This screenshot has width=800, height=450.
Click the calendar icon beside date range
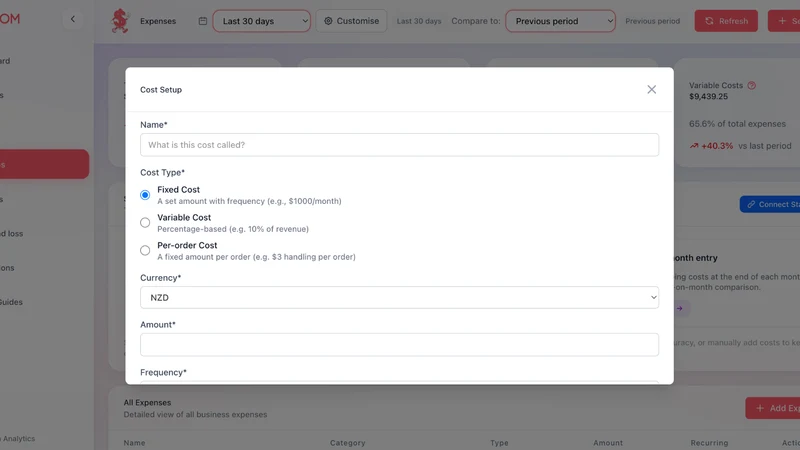(203, 21)
